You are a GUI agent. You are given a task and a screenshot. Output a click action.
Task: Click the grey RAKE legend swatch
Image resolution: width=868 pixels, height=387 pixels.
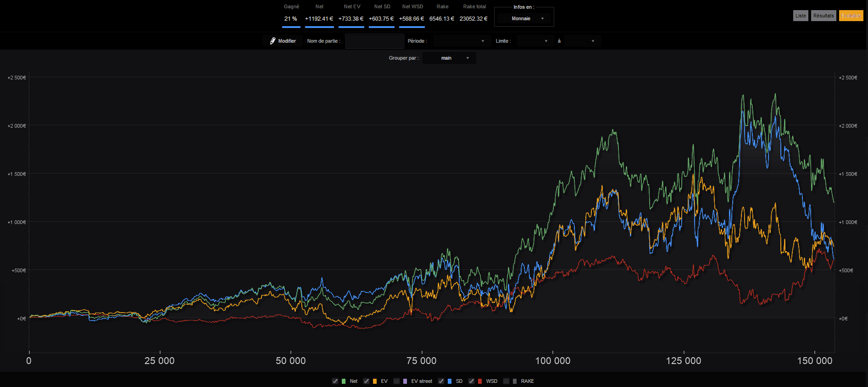[x=515, y=381]
